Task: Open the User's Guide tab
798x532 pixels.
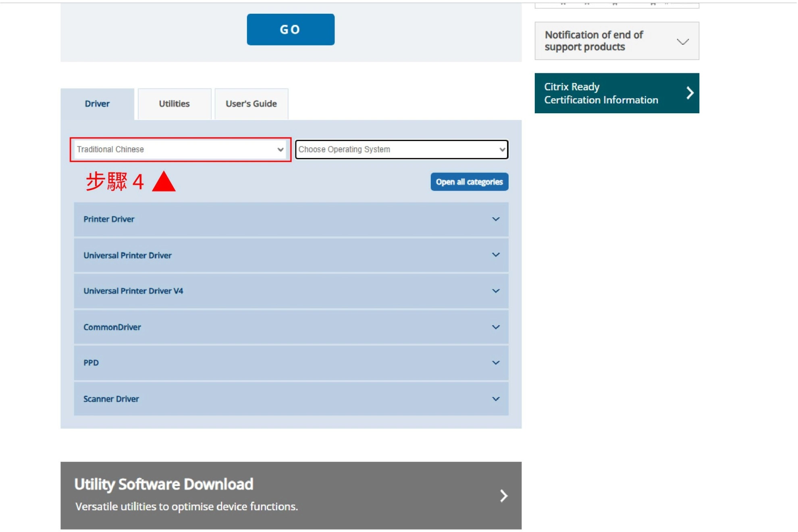Action: [x=251, y=104]
